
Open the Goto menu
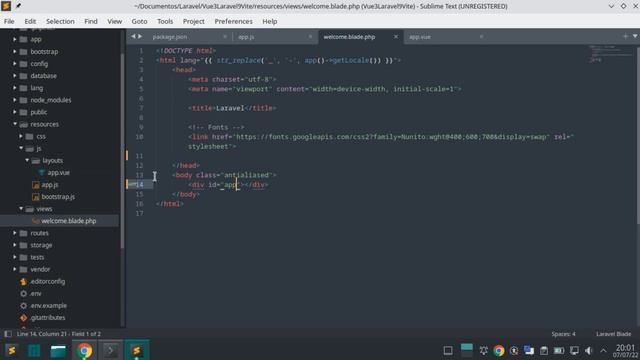(139, 21)
